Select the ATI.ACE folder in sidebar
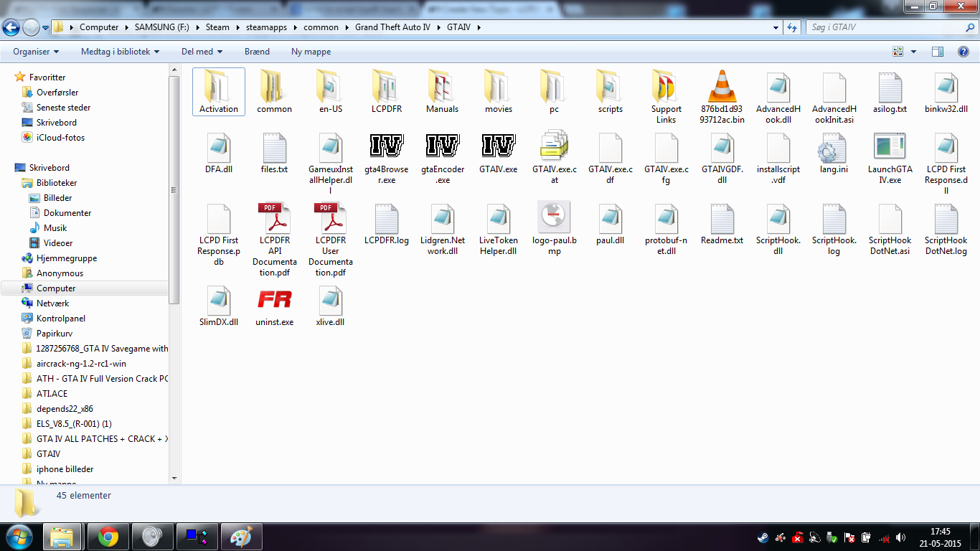This screenshot has height=551, width=980. pos(52,394)
